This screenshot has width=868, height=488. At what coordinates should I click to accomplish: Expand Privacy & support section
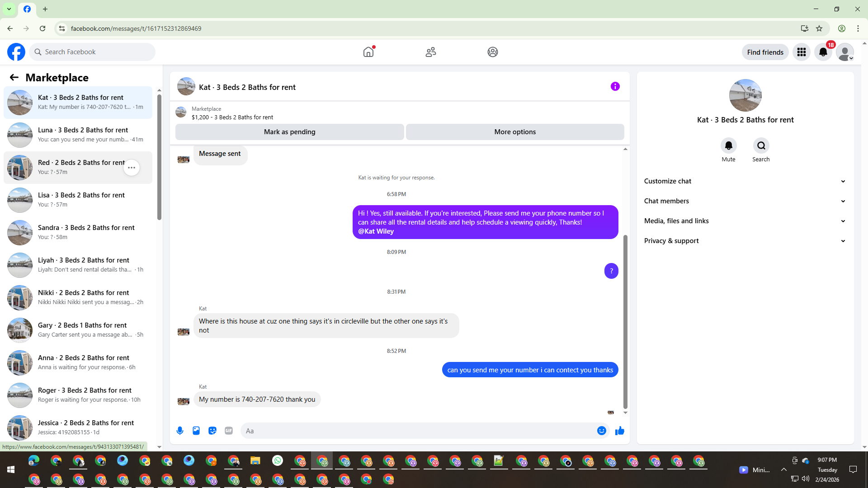(x=744, y=241)
